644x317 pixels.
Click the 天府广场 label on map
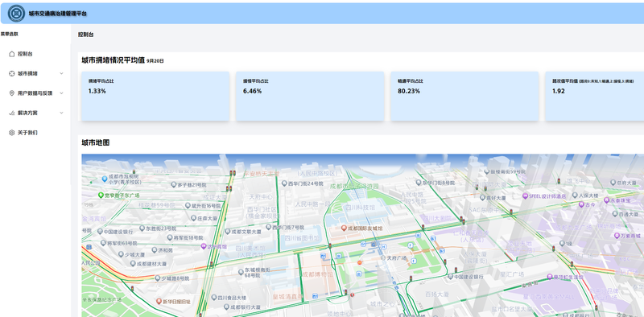396,258
